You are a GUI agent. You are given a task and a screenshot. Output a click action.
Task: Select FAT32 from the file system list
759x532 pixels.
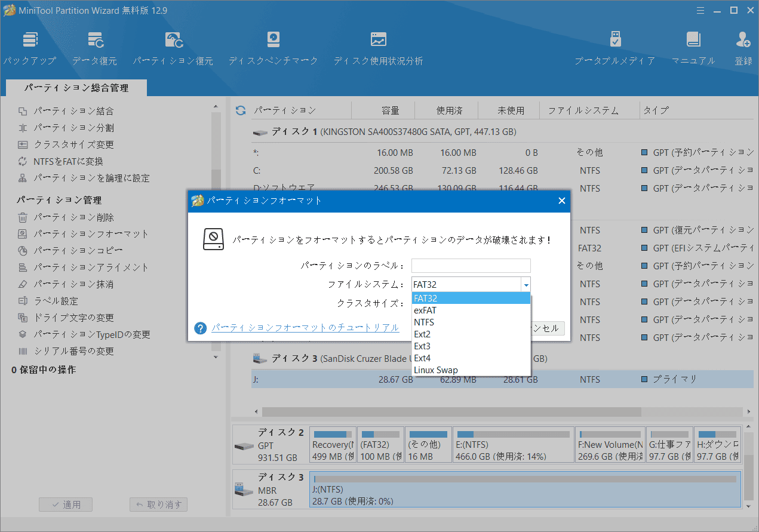(x=471, y=298)
